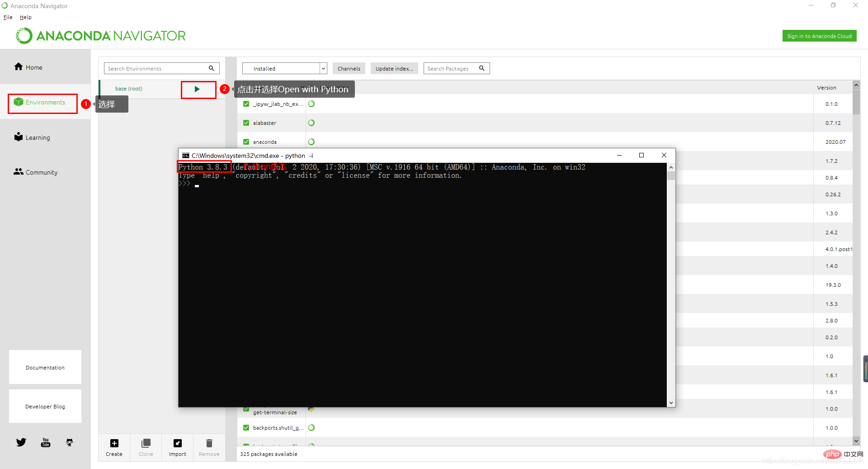This screenshot has width=868, height=469.
Task: Click the search magnifier in Search Environments
Action: coord(211,68)
